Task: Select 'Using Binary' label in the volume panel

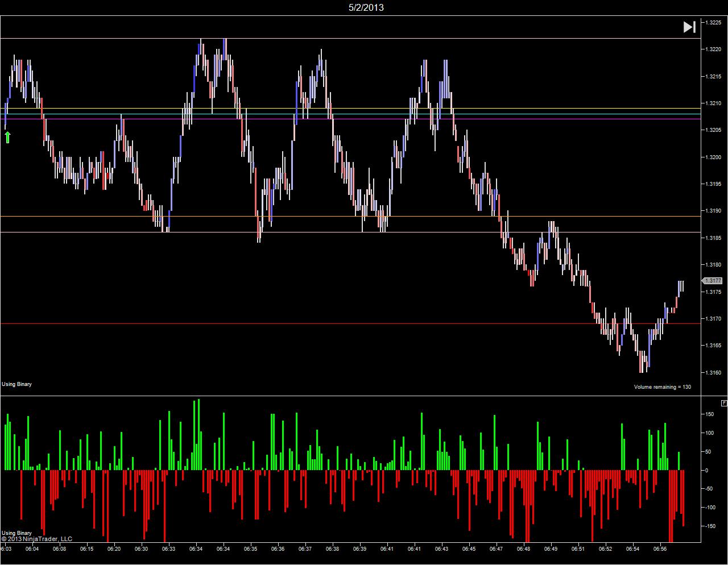Action: [x=17, y=533]
